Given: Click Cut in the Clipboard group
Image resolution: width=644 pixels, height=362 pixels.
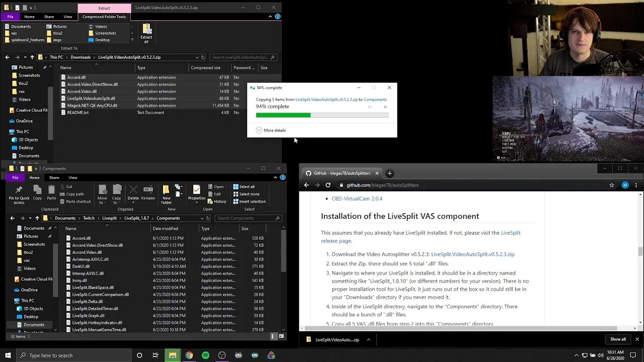Looking at the screenshot, I should pos(65,187).
